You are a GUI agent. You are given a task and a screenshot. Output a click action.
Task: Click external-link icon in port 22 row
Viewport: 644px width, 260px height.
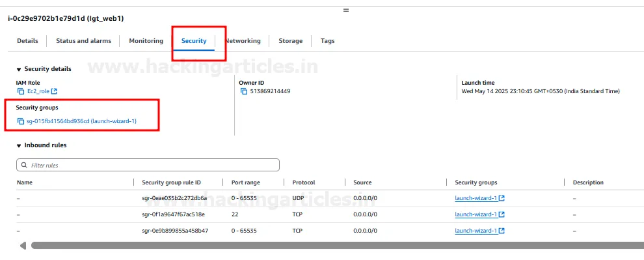click(x=502, y=214)
